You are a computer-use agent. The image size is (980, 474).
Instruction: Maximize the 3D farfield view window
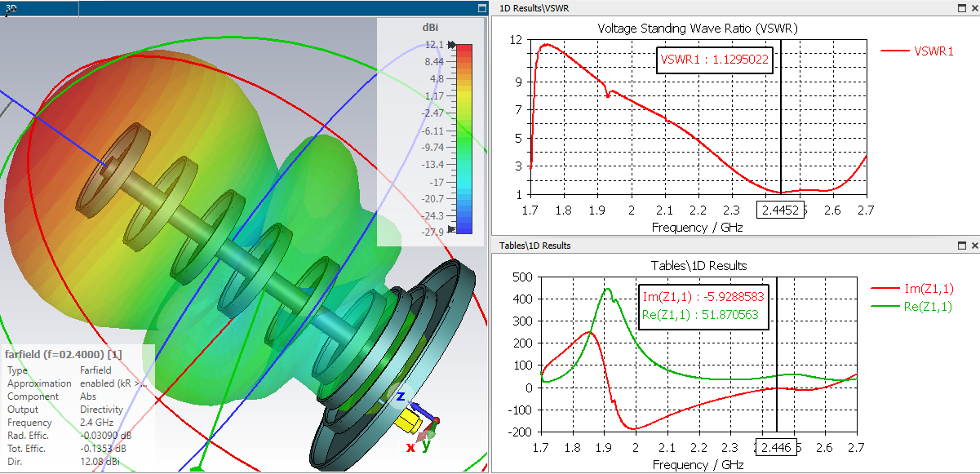pyautogui.click(x=482, y=7)
